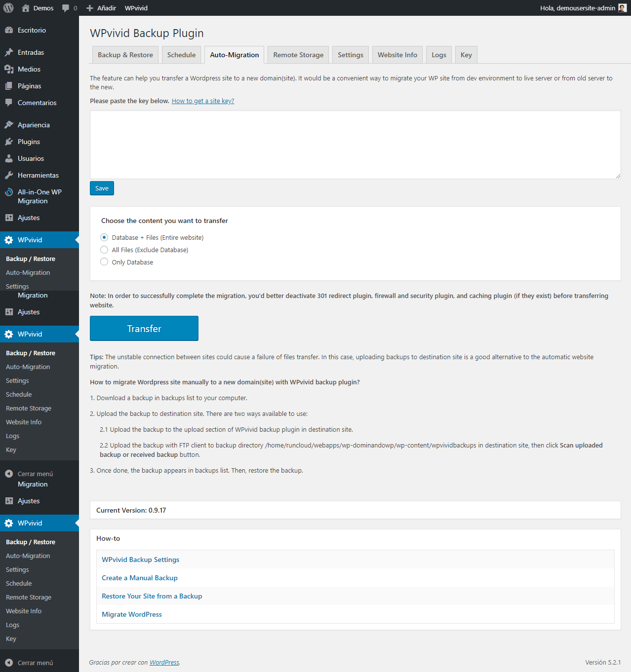Screen dimensions: 631x672
Task: Click the Usuarios person icon
Action: [x=9, y=158]
